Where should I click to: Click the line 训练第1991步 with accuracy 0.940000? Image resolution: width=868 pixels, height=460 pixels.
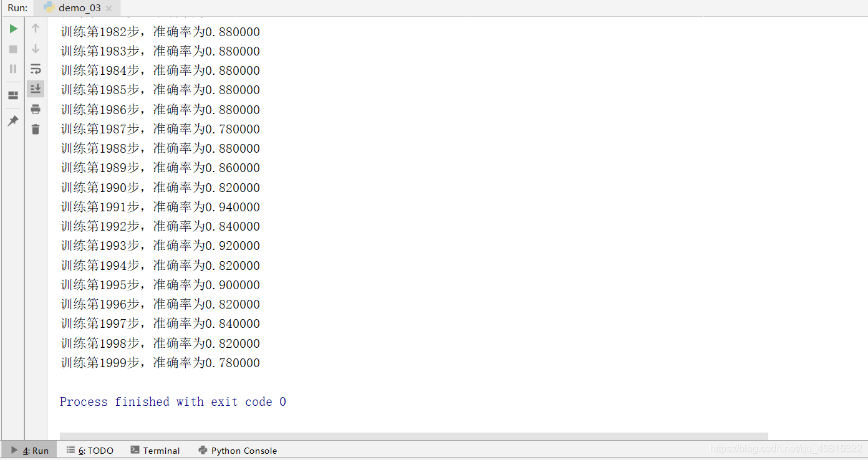160,207
